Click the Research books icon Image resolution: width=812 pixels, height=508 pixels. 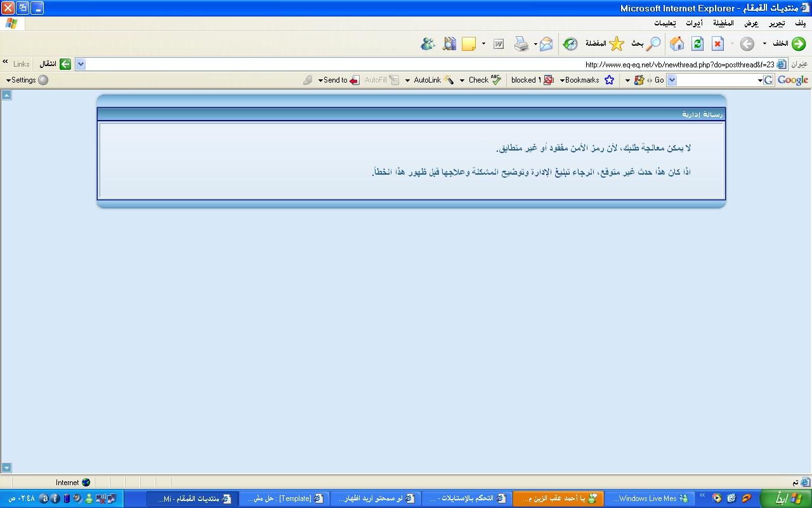(x=449, y=44)
